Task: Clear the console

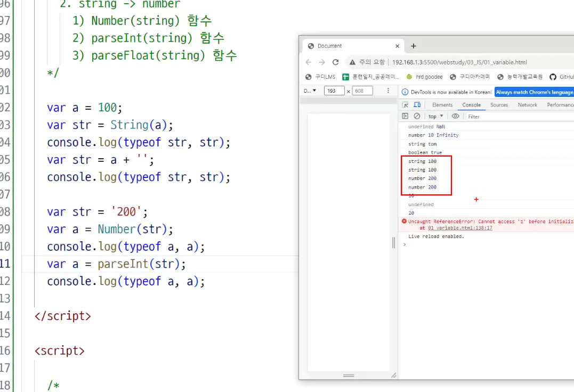Action: point(417,116)
